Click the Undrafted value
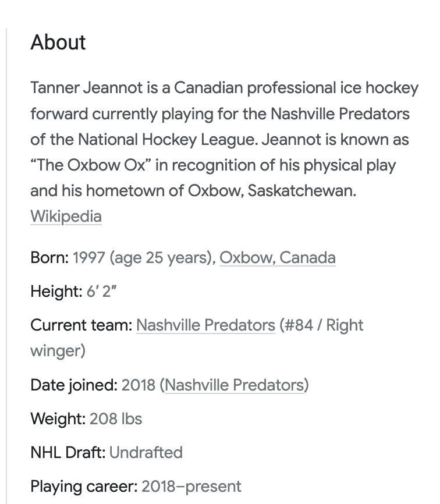The image size is (440, 504). tap(146, 452)
